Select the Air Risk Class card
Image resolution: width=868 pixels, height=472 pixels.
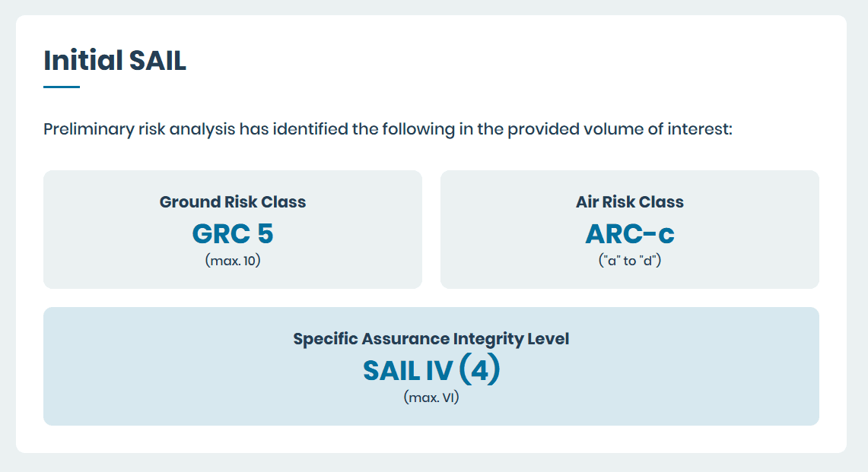pyautogui.click(x=629, y=229)
